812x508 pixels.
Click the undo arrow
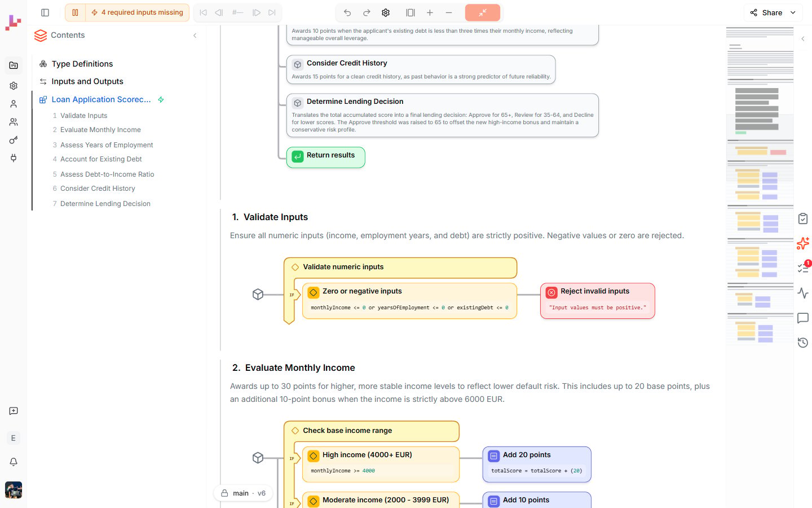tap(347, 12)
